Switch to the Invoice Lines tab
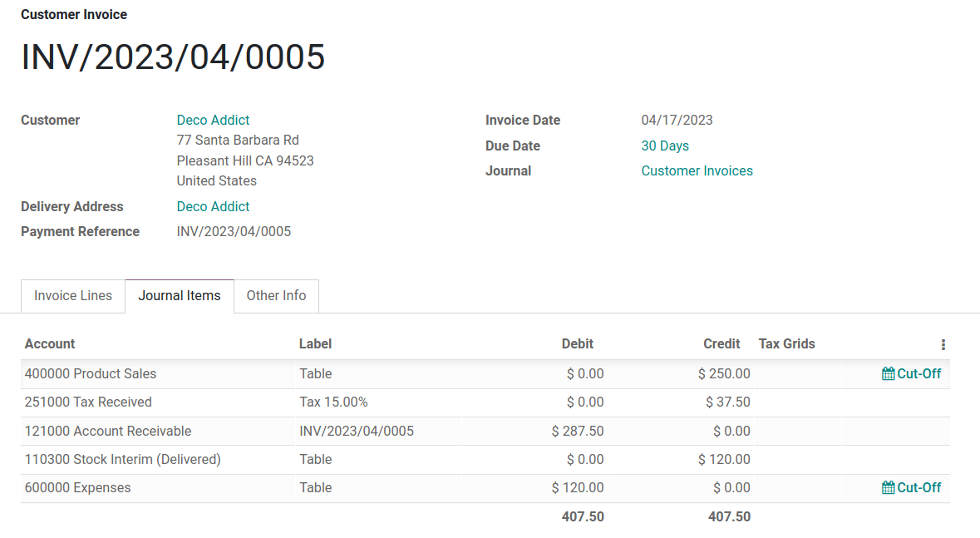This screenshot has width=980, height=538. pos(73,295)
